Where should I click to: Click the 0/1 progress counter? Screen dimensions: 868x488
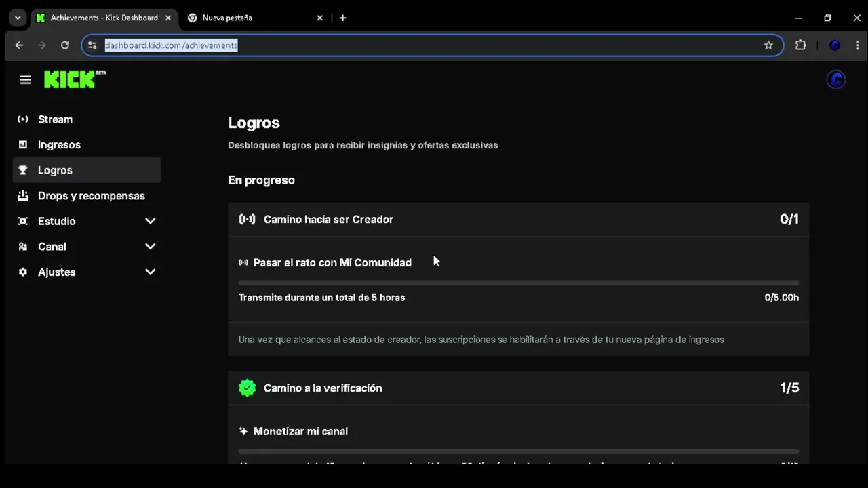pos(789,219)
